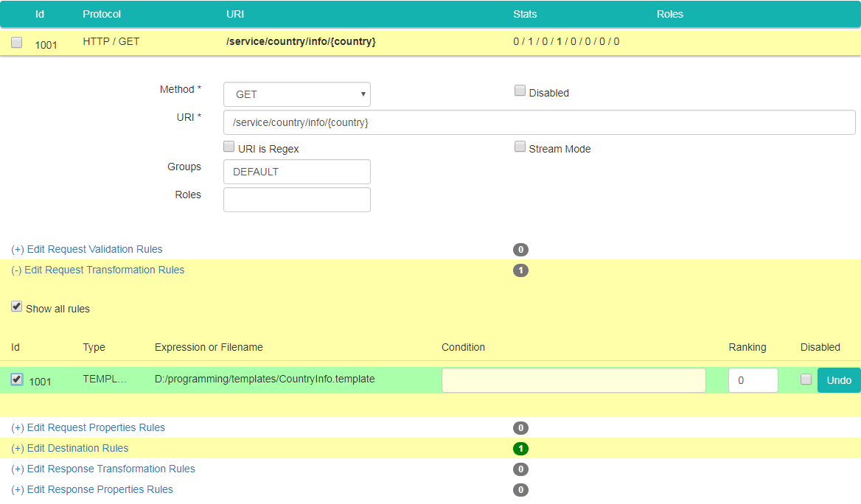The height and width of the screenshot is (504, 861).
Task: Expand Edit Response Transformation Rules
Action: pyautogui.click(x=103, y=469)
